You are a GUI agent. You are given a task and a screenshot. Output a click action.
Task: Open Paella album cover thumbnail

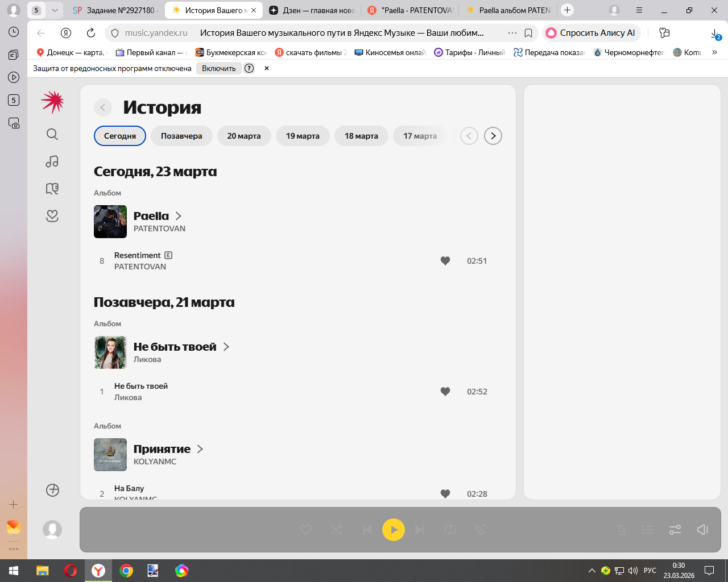pos(110,222)
